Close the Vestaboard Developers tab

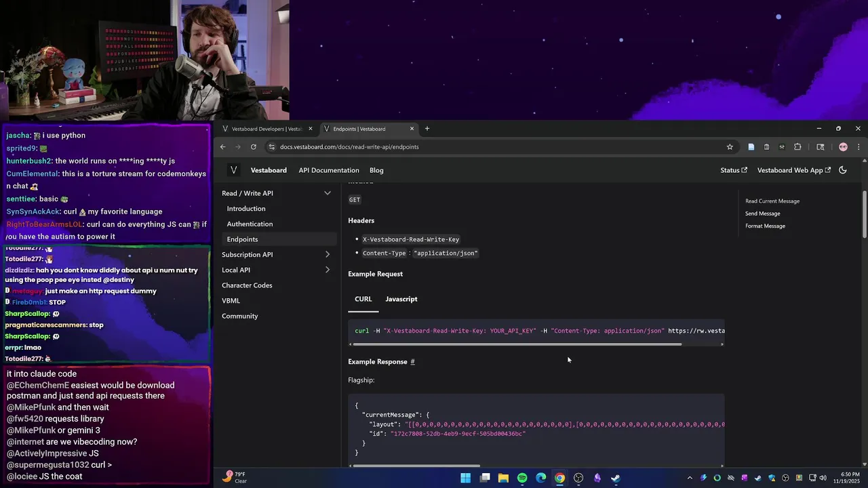[x=311, y=129]
